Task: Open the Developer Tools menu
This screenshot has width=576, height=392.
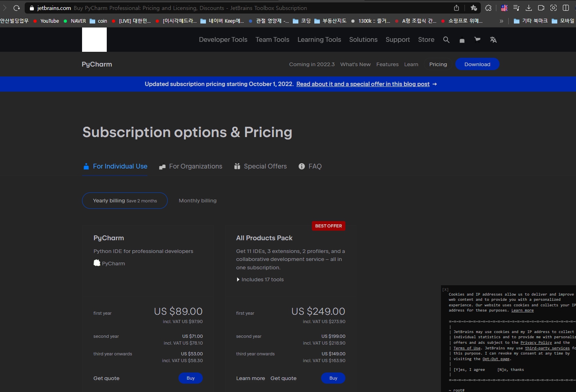Action: tap(223, 39)
